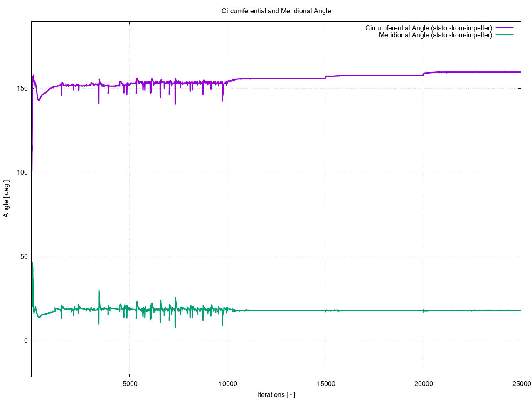Click the purple legend line sample
The height and width of the screenshot is (399, 532).
[505, 28]
